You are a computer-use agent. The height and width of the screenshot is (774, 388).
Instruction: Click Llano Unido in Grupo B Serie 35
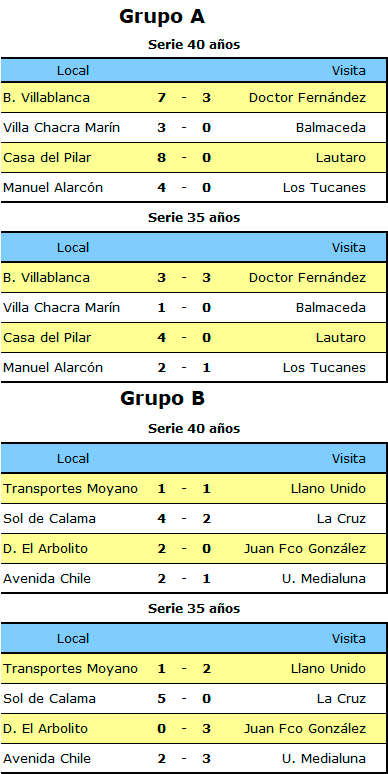tap(328, 669)
